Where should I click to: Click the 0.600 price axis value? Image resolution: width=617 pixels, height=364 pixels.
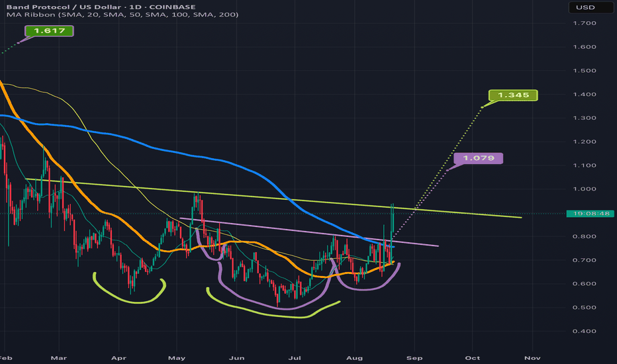[x=585, y=284]
